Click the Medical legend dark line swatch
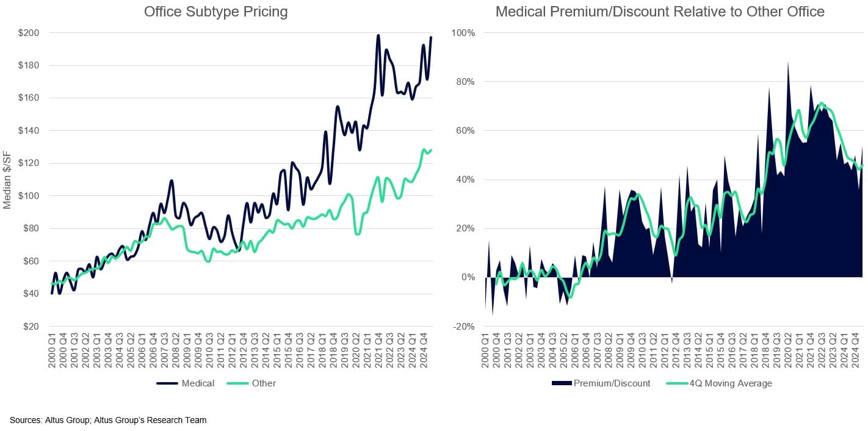Viewport: 868px width, 431px height. [167, 383]
